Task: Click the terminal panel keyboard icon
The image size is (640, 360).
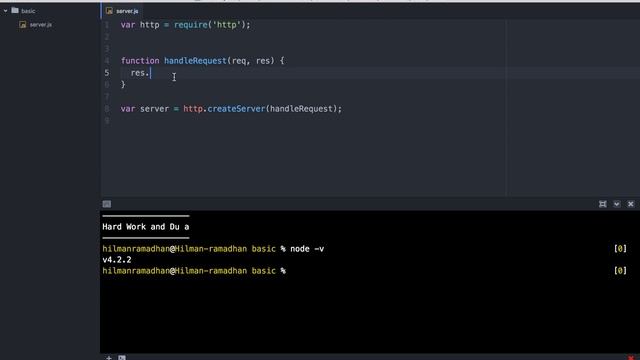Action: (x=107, y=204)
